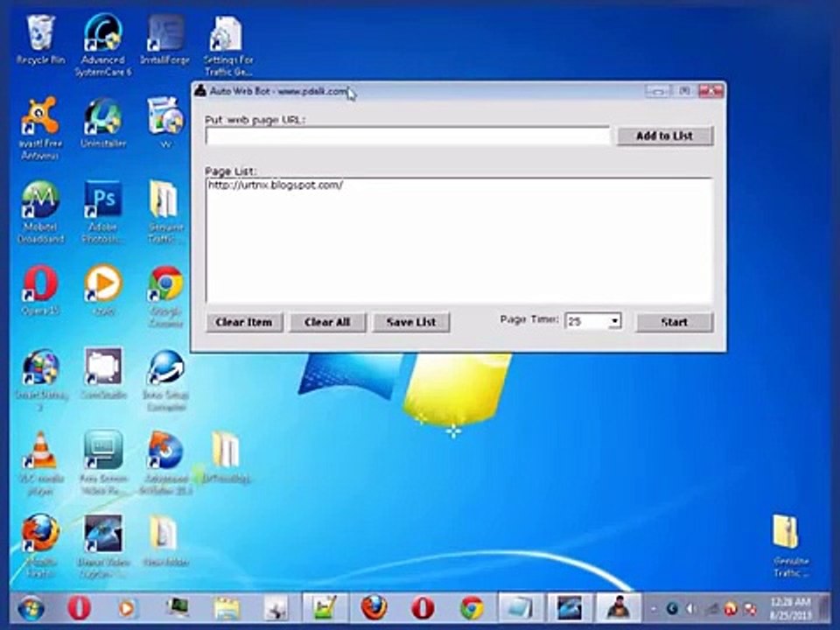Image resolution: width=840 pixels, height=630 pixels.
Task: Select the zipped Genuine Traffic folder at desktop's right edge
Action: click(x=791, y=546)
